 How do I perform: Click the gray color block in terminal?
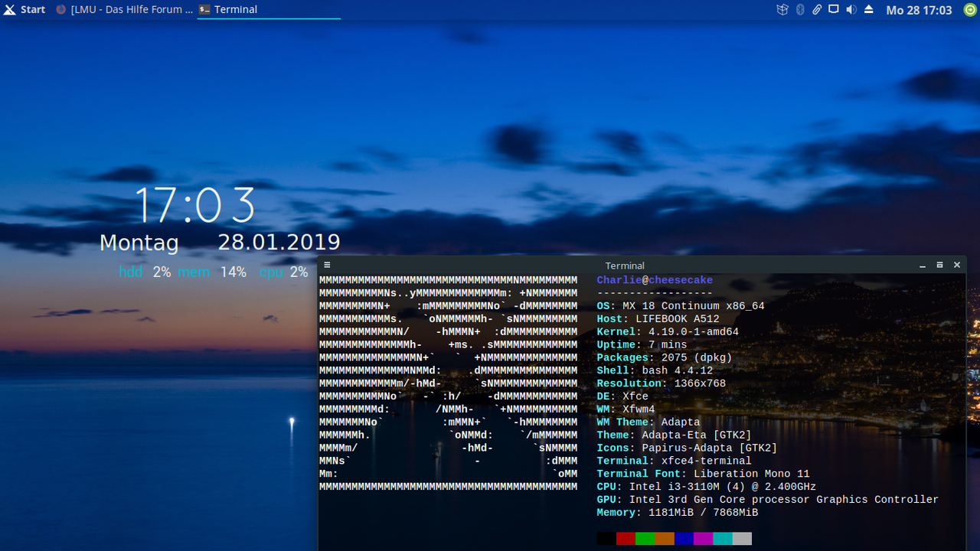click(742, 539)
